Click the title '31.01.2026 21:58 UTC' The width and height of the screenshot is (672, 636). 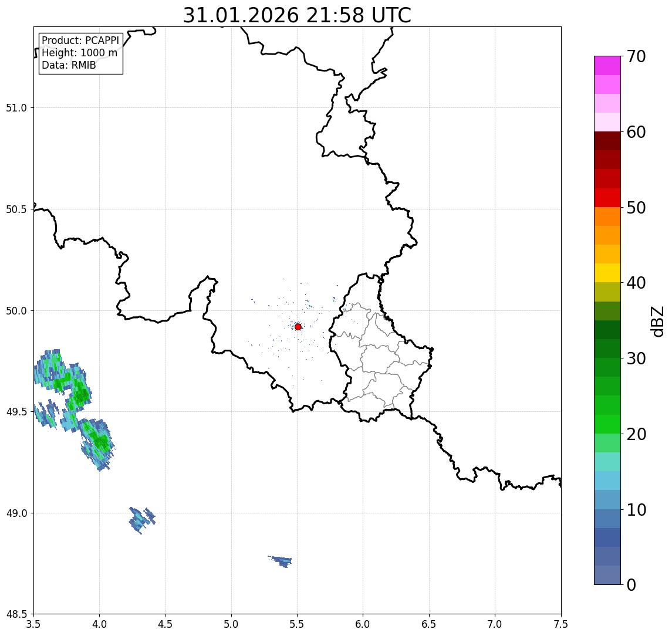click(x=297, y=15)
